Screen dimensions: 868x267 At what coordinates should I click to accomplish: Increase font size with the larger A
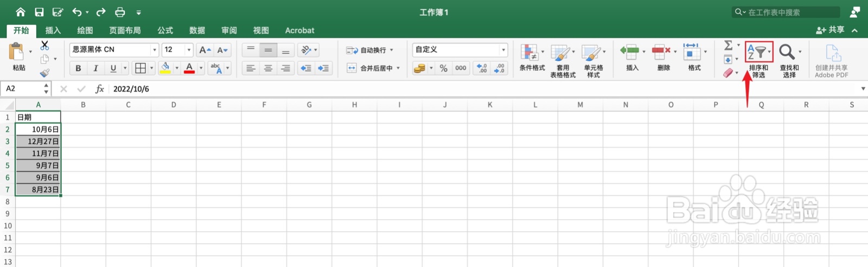click(x=205, y=50)
